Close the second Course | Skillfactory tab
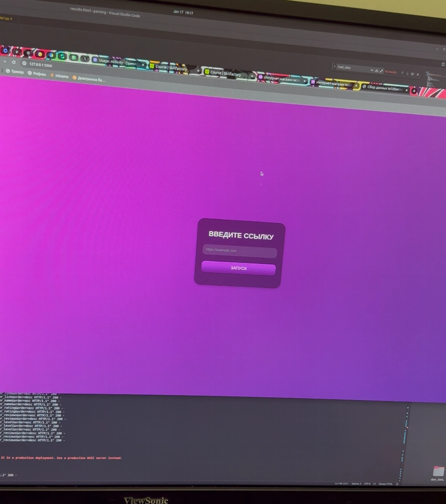The width and height of the screenshot is (446, 504). 252,76
